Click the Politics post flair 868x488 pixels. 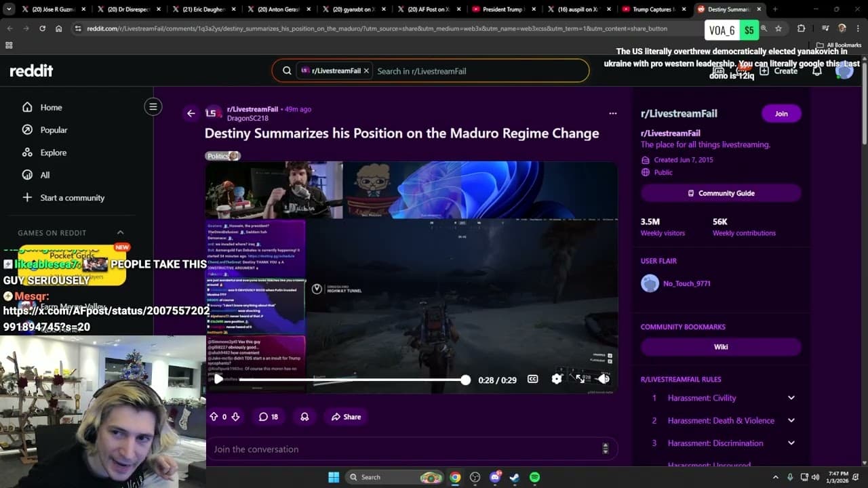click(222, 156)
